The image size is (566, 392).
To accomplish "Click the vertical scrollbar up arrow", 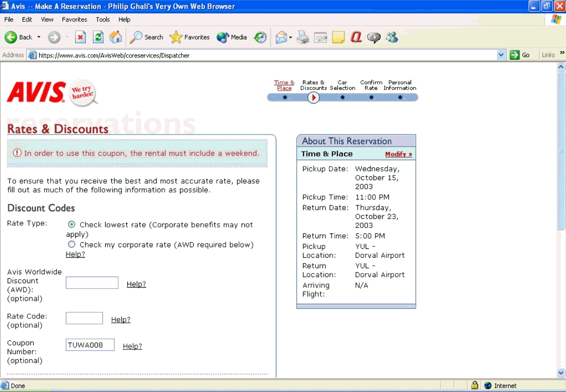I will coord(561,67).
